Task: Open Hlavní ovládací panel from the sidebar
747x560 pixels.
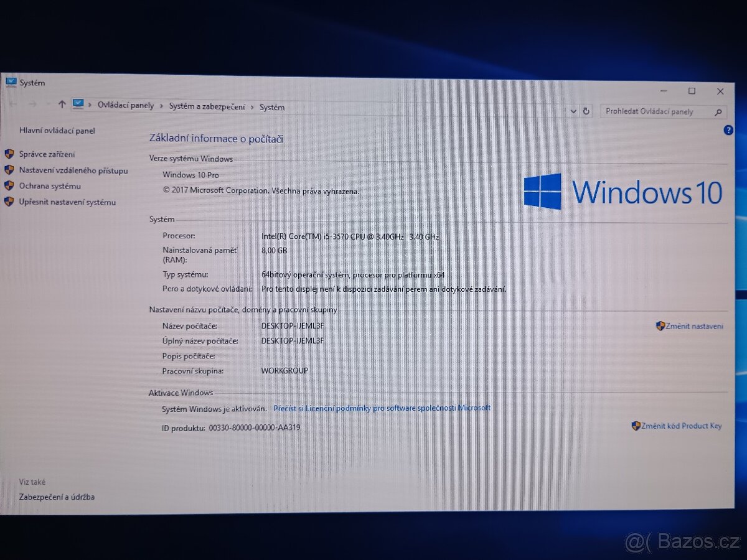Action: [x=59, y=131]
